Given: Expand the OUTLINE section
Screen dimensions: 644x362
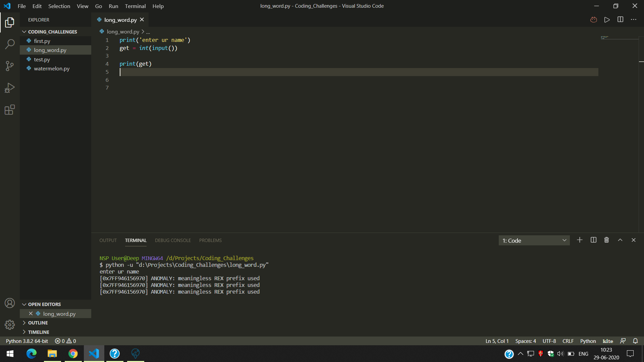Looking at the screenshot, I should click(x=38, y=323).
